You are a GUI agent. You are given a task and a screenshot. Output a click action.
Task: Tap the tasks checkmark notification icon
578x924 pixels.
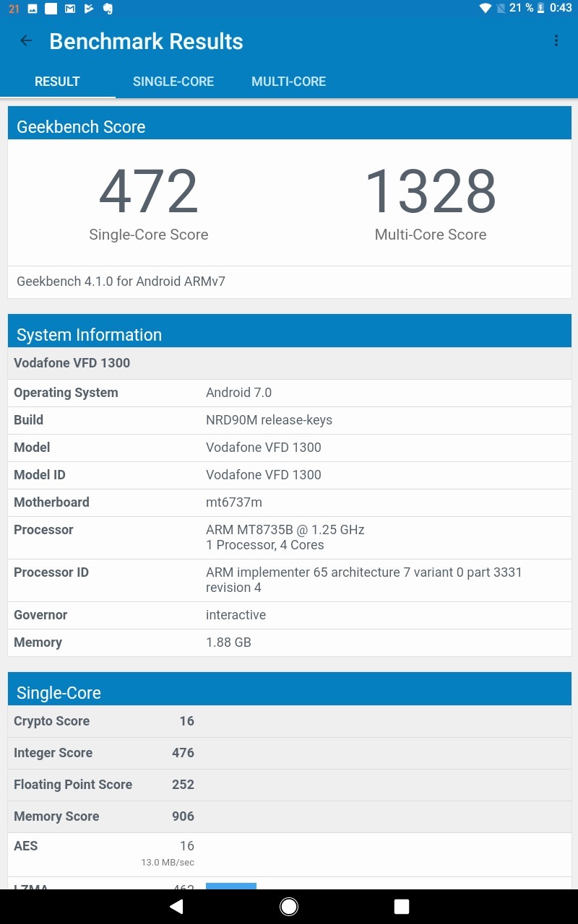[88, 9]
